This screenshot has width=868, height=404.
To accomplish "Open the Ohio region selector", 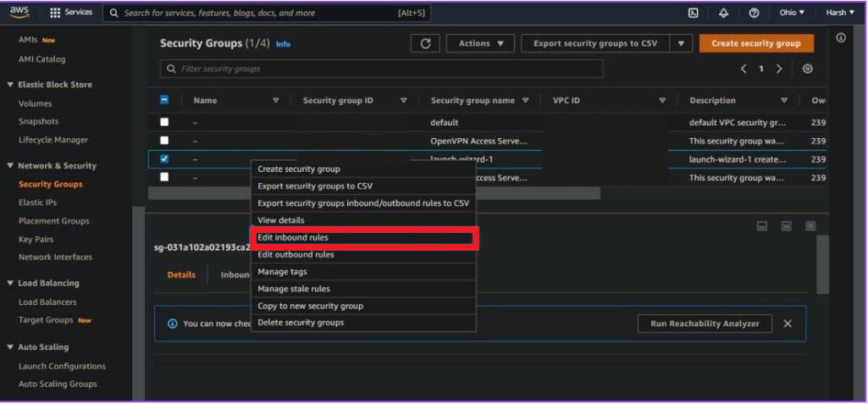I will click(792, 12).
